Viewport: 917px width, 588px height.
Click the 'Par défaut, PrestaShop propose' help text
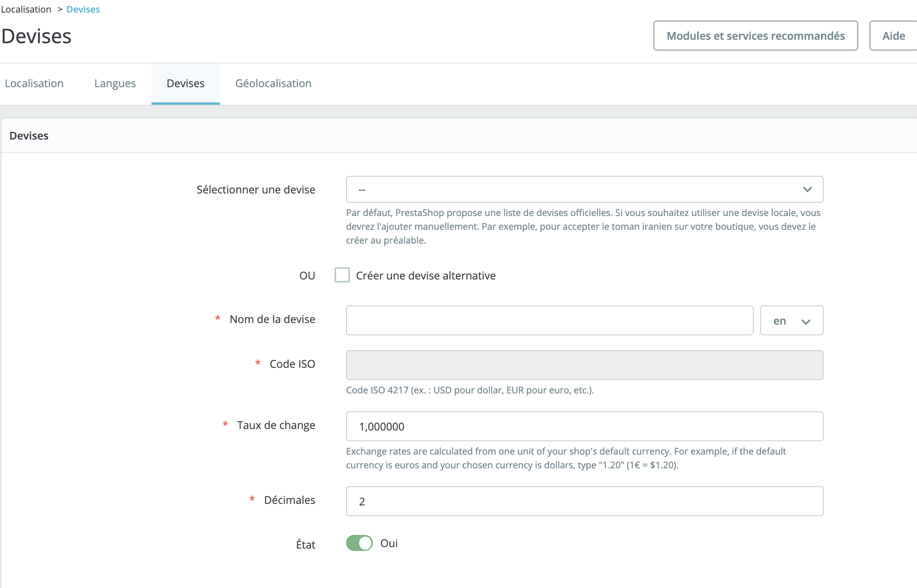583,226
